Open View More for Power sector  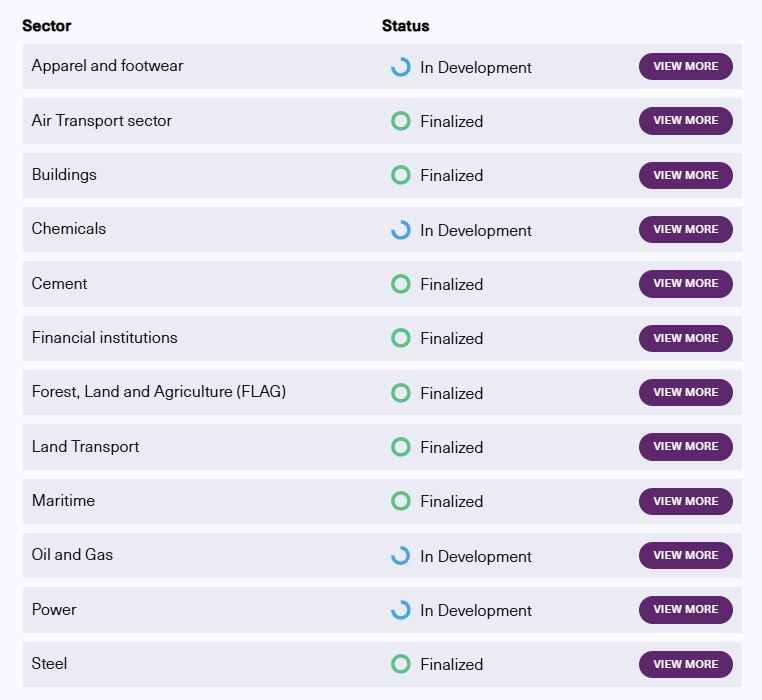[x=686, y=610]
